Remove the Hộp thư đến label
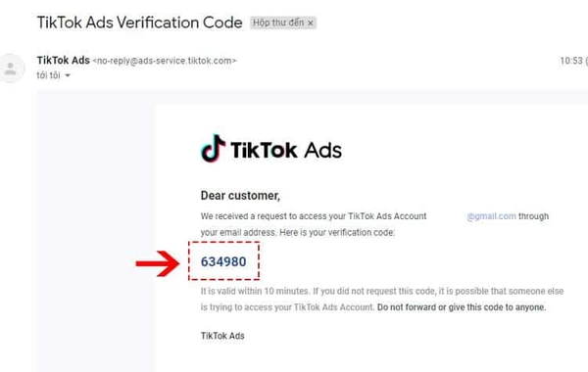 pyautogui.click(x=311, y=23)
